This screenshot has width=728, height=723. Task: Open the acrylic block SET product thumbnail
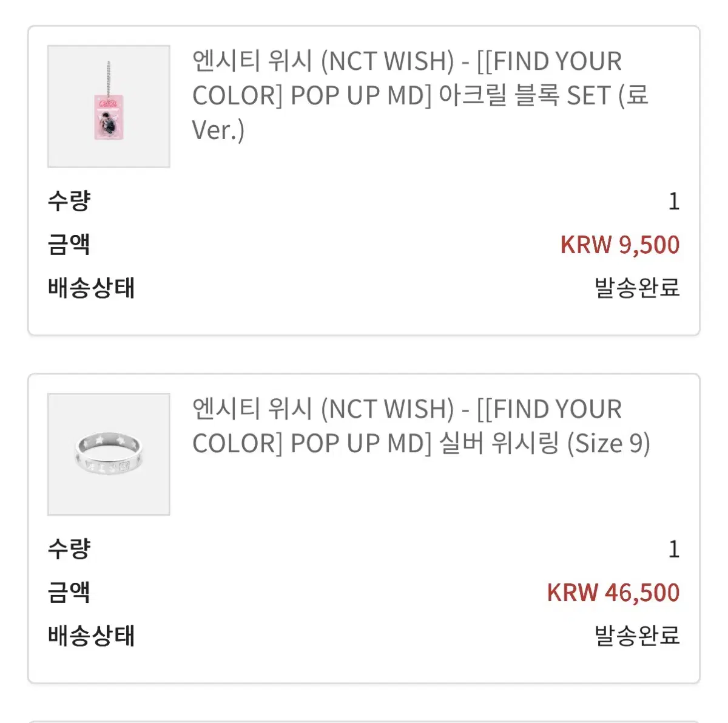click(x=108, y=106)
